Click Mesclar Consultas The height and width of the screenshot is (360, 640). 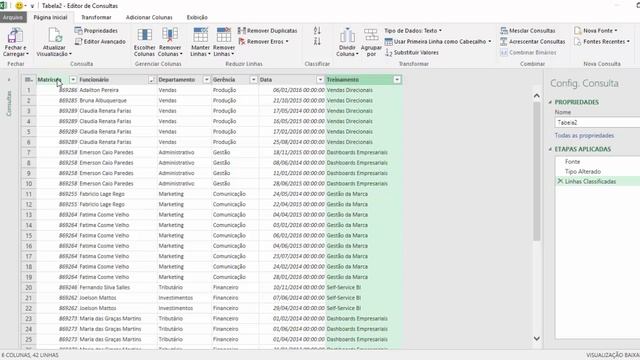tap(528, 31)
